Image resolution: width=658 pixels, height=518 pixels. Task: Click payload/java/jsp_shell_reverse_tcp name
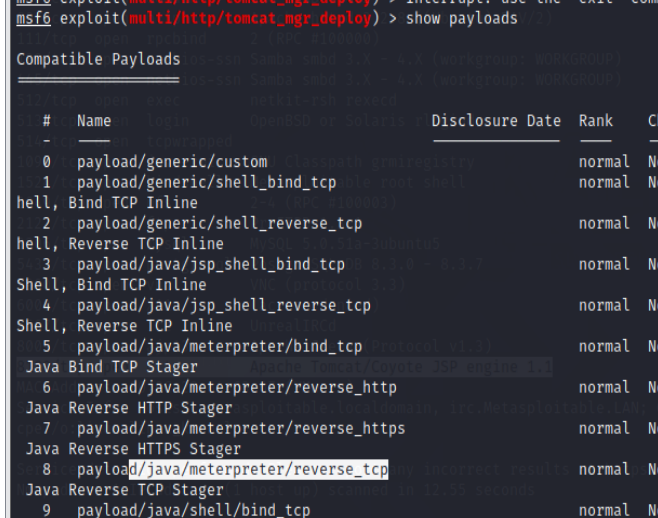pyautogui.click(x=224, y=306)
